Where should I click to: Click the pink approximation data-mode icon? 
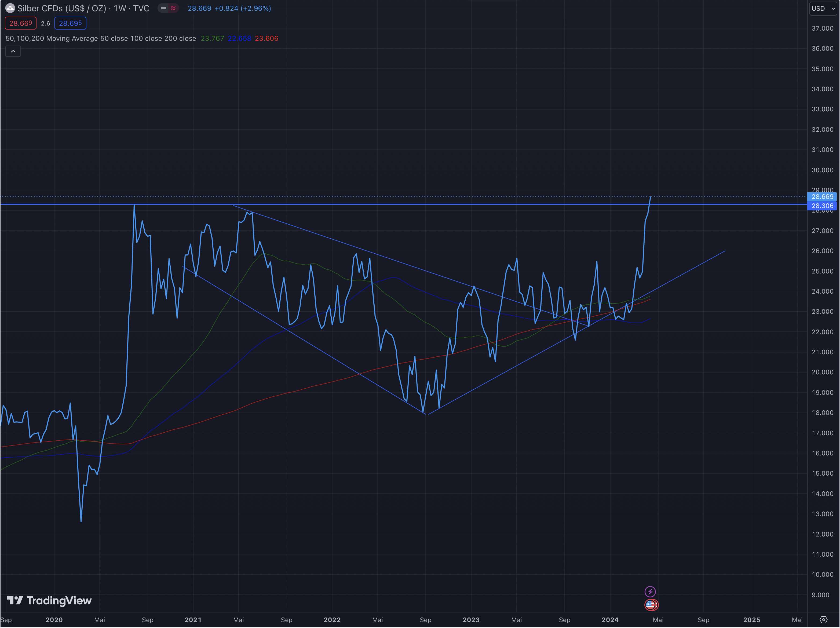click(173, 8)
